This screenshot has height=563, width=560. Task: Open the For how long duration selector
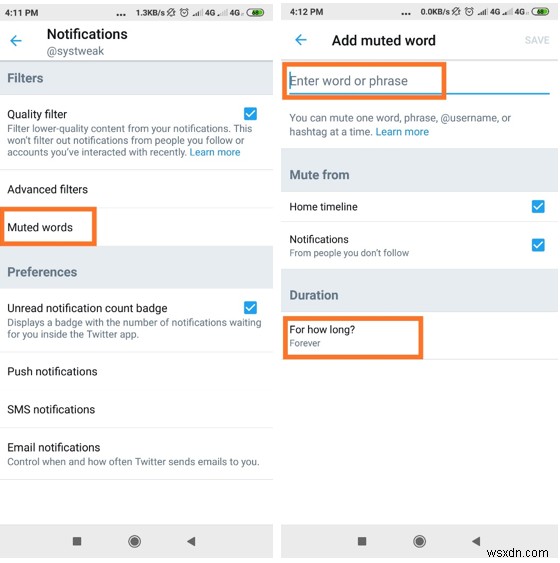coord(419,336)
